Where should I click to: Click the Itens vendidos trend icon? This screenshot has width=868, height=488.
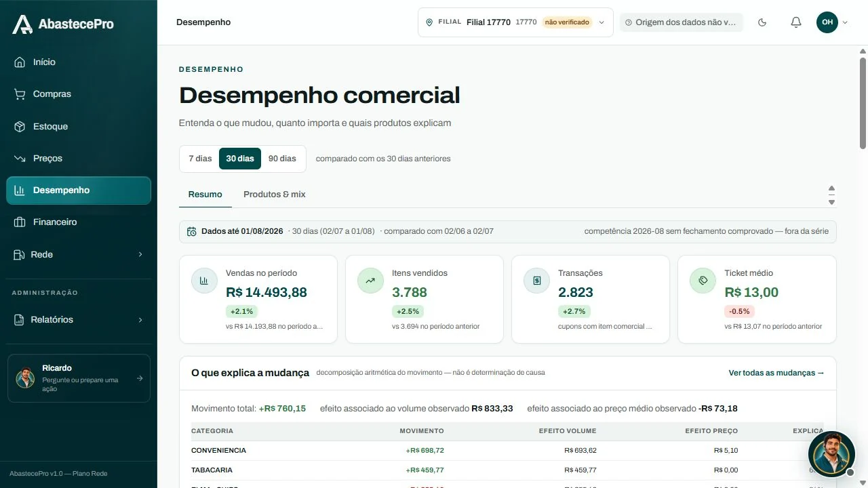370,281
